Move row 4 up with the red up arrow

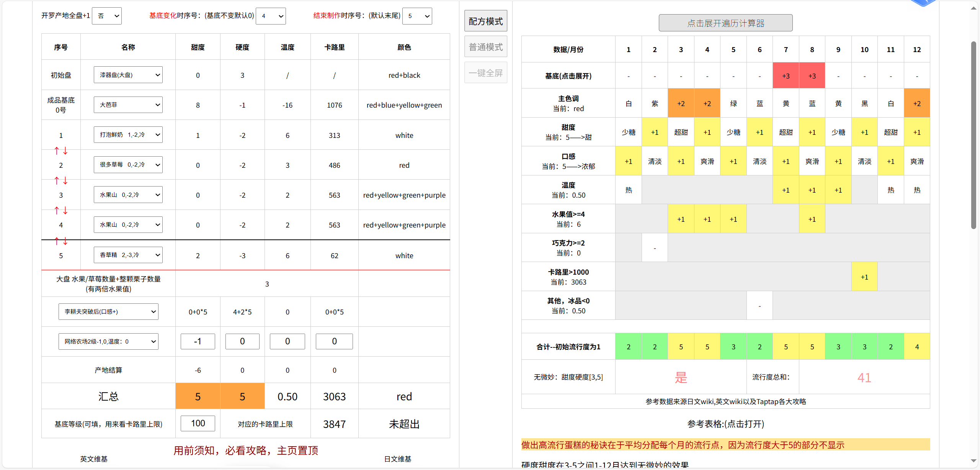57,241
